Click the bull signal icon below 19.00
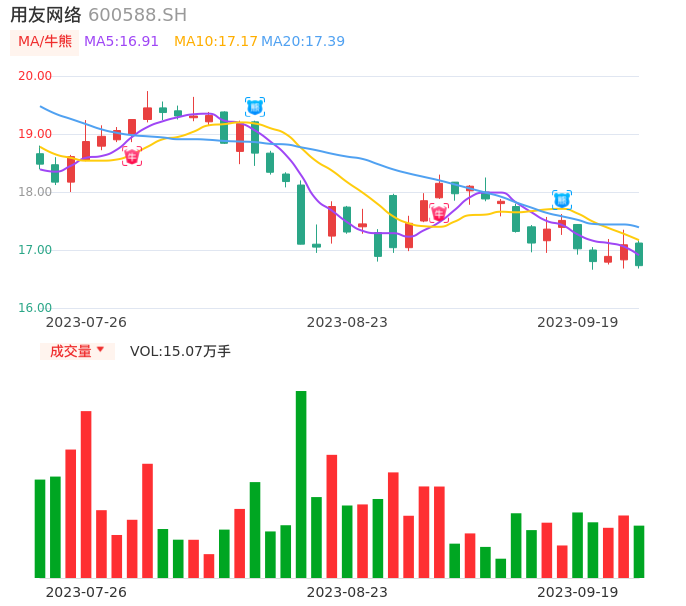This screenshot has height=606, width=686. pos(132,156)
